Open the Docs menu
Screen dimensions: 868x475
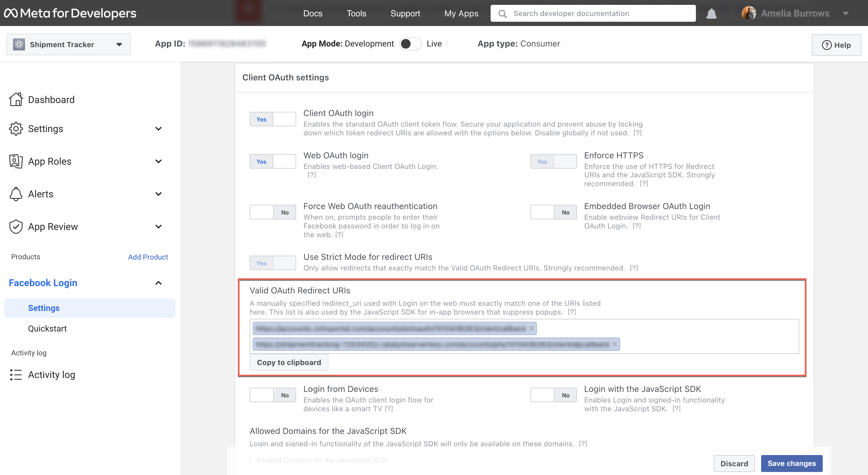tap(313, 13)
